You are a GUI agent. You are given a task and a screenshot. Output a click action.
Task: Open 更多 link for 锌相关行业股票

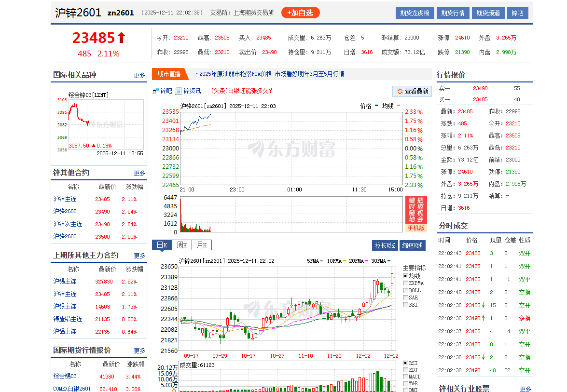(x=526, y=389)
